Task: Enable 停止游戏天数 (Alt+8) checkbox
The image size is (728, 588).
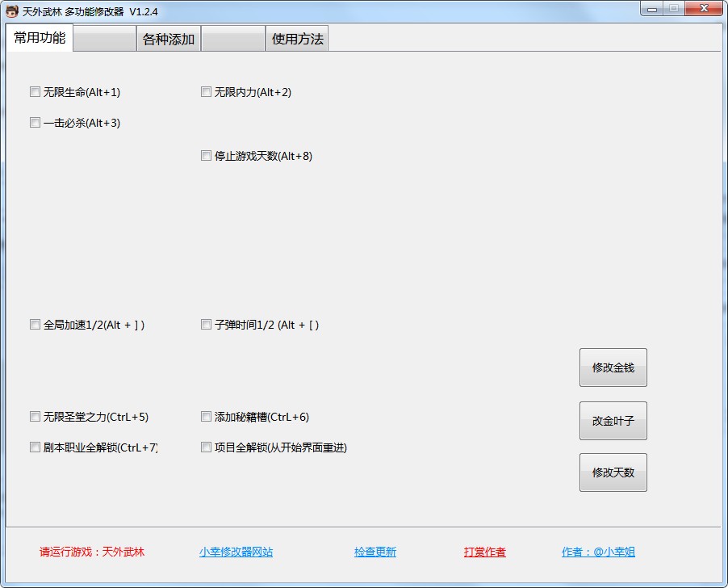Action: click(206, 156)
